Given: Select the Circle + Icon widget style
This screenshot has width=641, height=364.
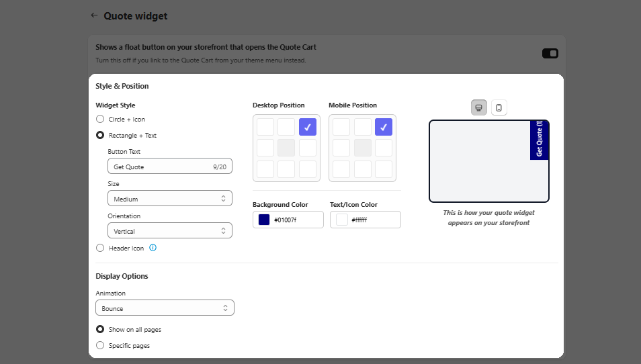Looking at the screenshot, I should pos(100,120).
